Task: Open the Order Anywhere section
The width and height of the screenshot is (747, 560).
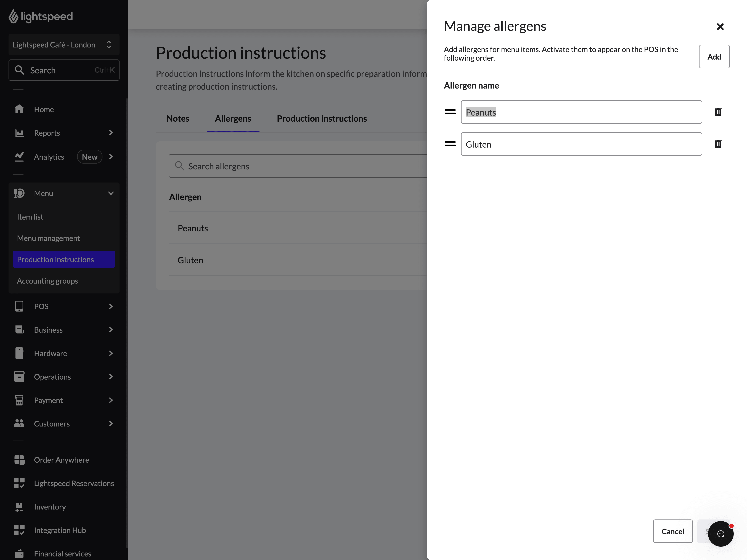Action: pyautogui.click(x=61, y=460)
